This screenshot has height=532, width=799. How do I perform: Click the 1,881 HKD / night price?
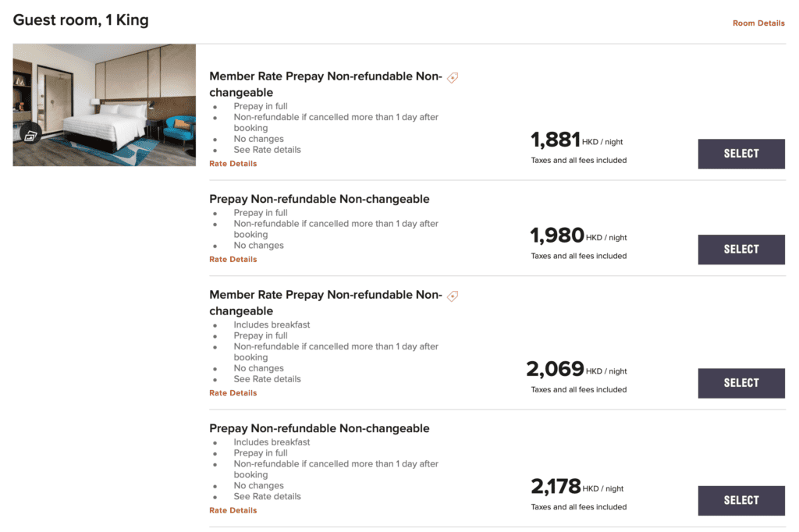[576, 140]
